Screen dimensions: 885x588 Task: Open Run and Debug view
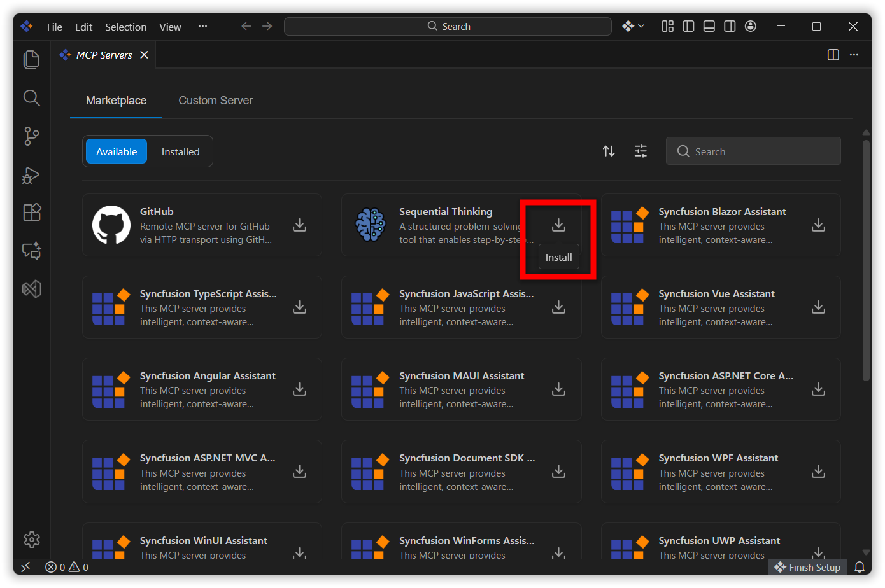coord(31,175)
